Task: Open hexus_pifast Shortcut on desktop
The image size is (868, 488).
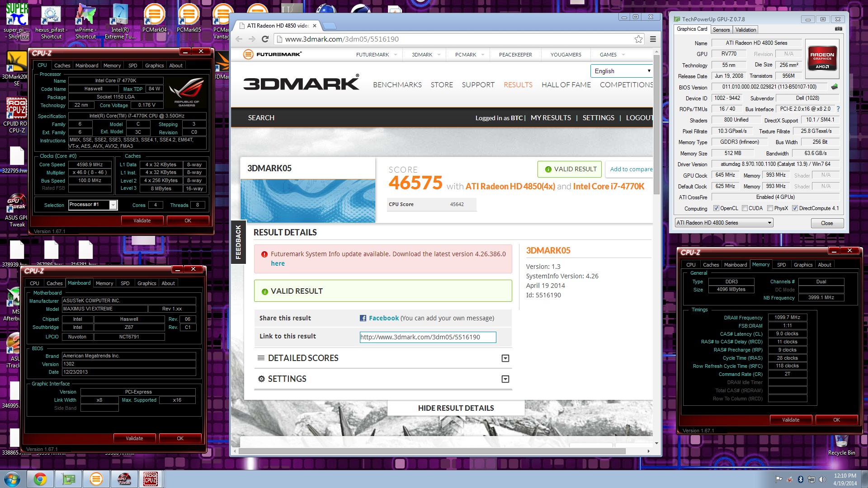Action: (51, 20)
